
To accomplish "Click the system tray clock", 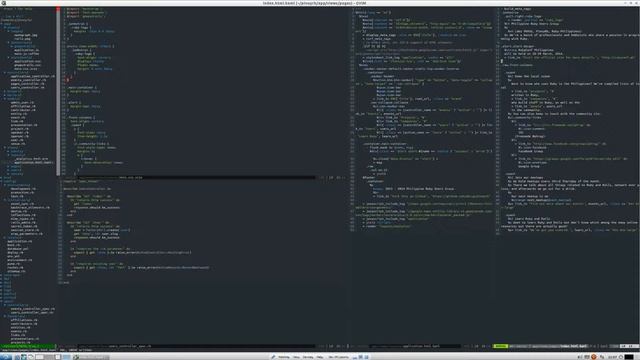I will [x=612, y=357].
